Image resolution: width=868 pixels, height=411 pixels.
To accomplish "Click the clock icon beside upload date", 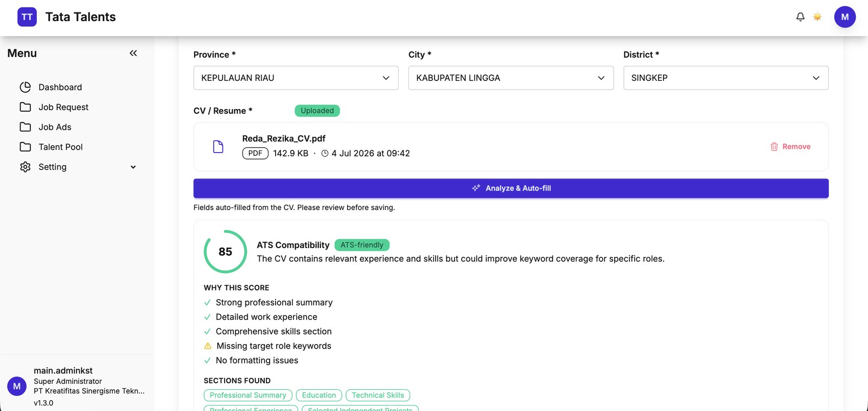I will click(325, 154).
